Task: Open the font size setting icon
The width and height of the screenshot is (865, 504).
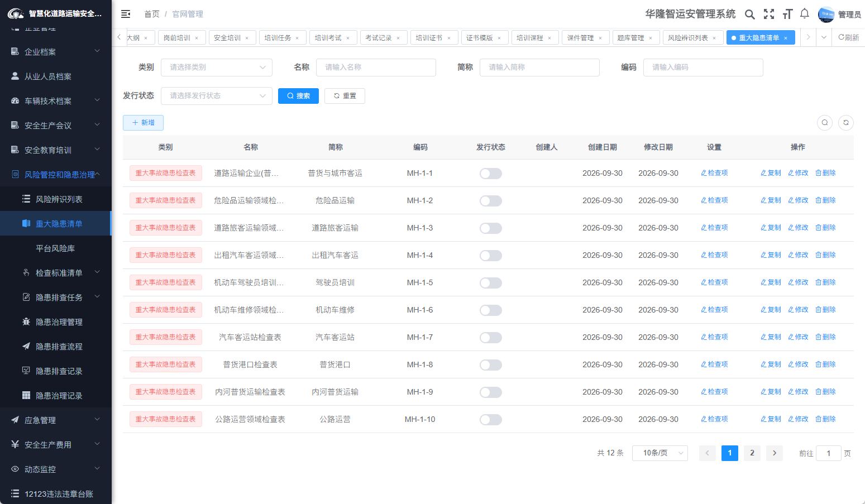Action: pos(787,14)
